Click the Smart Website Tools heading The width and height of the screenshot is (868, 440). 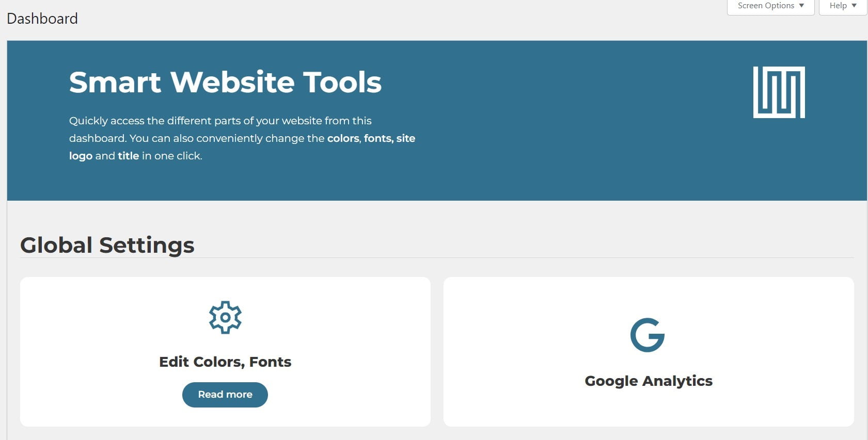pos(225,82)
